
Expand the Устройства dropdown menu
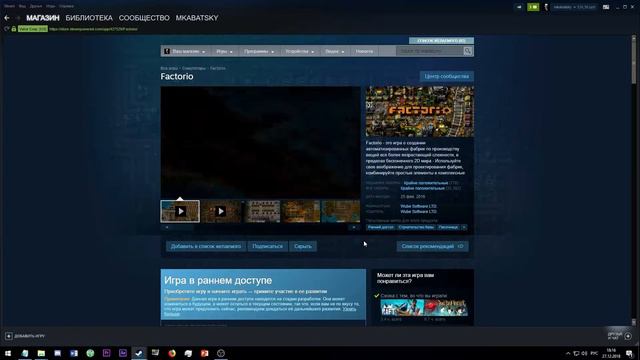coord(300,51)
